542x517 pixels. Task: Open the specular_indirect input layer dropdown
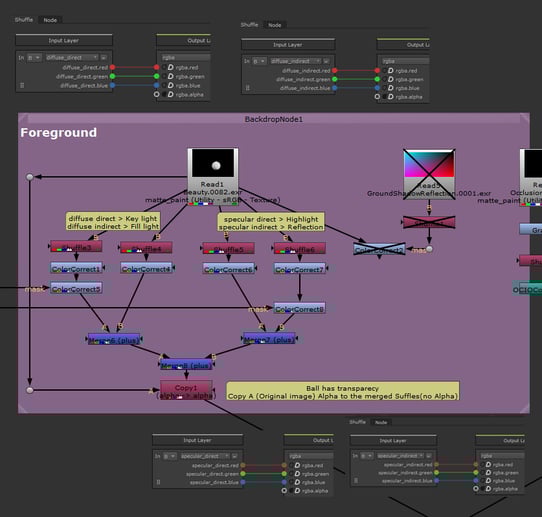(x=400, y=456)
